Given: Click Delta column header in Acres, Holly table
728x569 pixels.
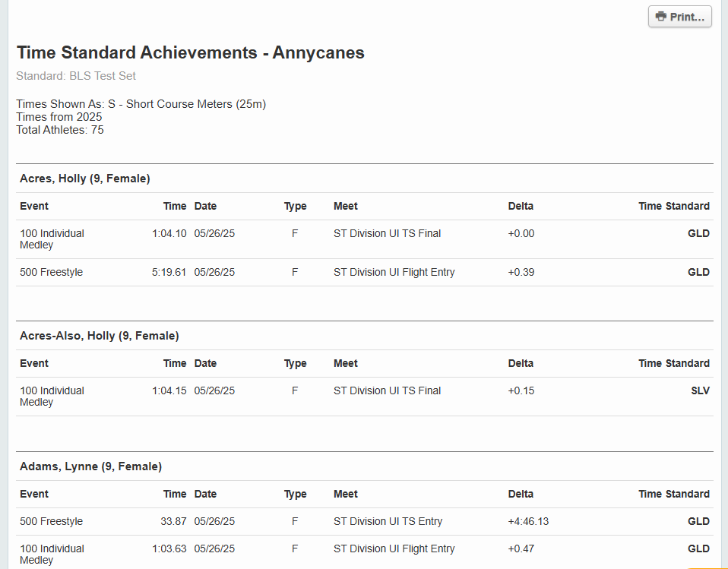Looking at the screenshot, I should [521, 206].
